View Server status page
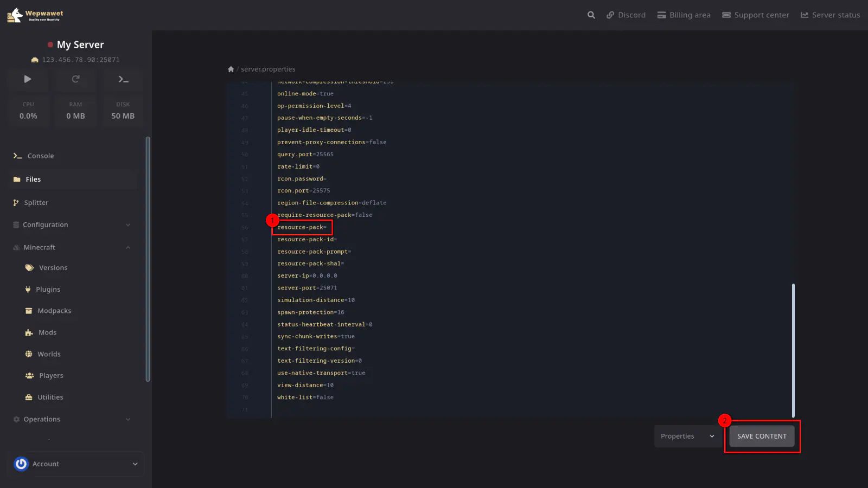The width and height of the screenshot is (868, 488). [x=830, y=15]
